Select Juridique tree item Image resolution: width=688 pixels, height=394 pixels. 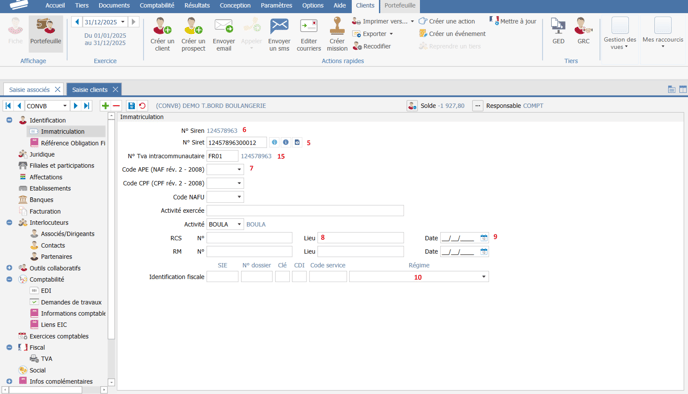point(42,154)
